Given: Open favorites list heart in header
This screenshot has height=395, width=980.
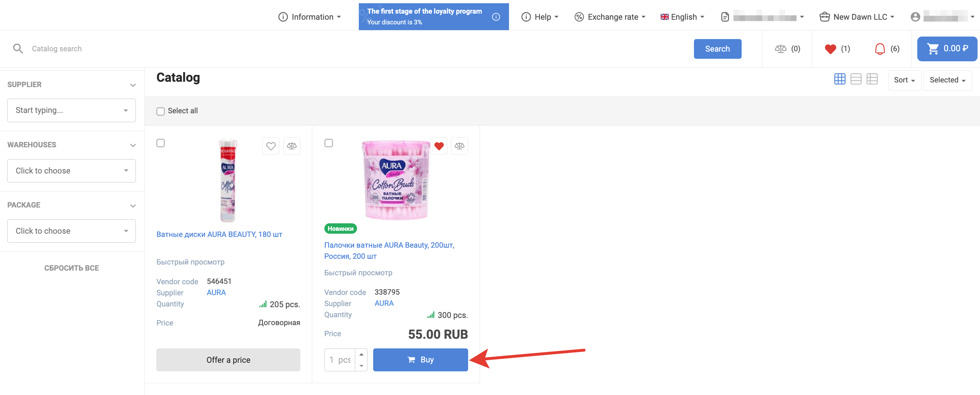Looking at the screenshot, I should [830, 49].
